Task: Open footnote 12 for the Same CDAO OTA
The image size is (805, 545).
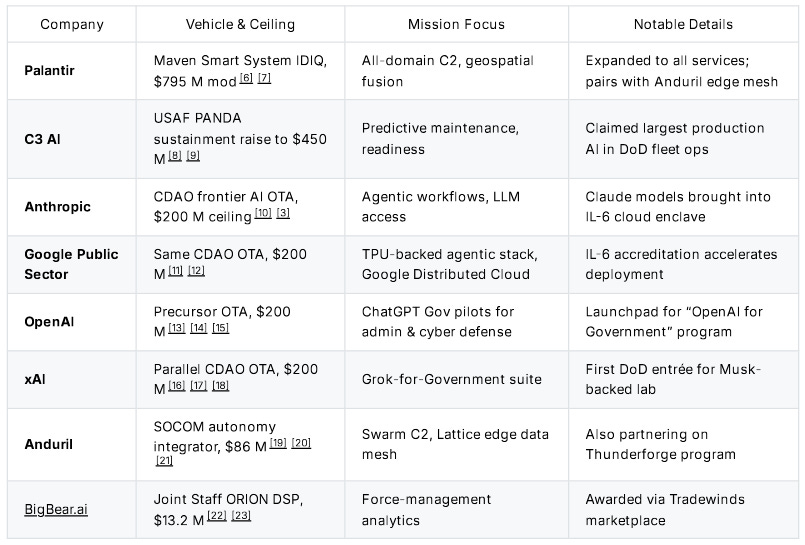Action: [x=196, y=271]
